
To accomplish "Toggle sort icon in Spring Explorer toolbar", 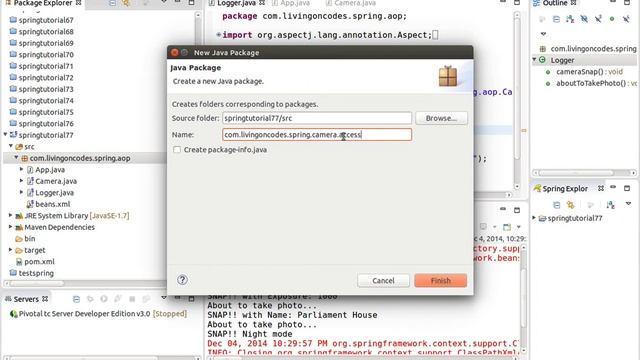I will tap(611, 205).
